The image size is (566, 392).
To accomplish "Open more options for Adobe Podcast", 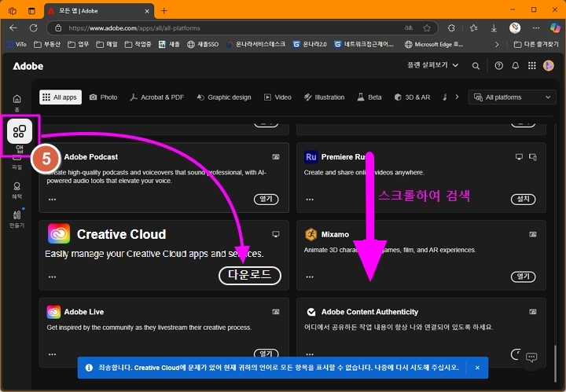I will click(x=53, y=200).
